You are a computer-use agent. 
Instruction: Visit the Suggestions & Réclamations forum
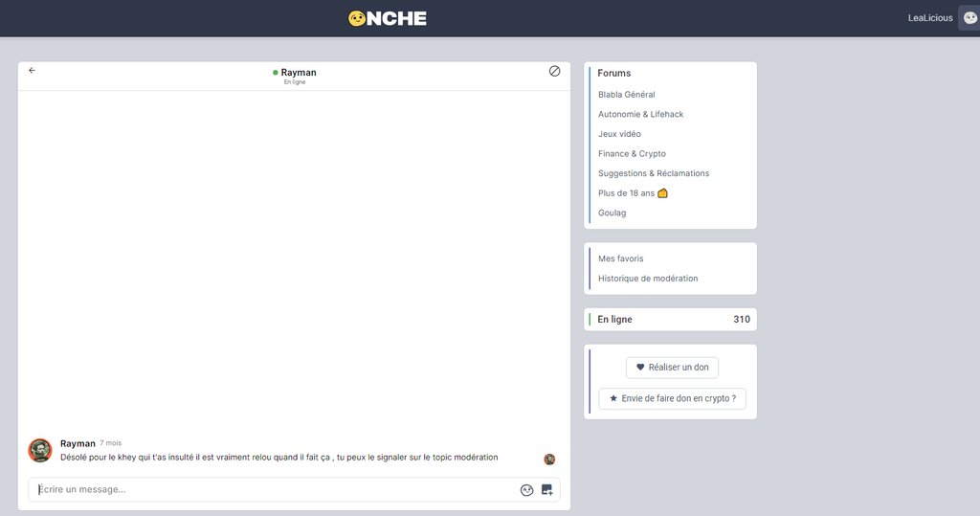pyautogui.click(x=654, y=173)
